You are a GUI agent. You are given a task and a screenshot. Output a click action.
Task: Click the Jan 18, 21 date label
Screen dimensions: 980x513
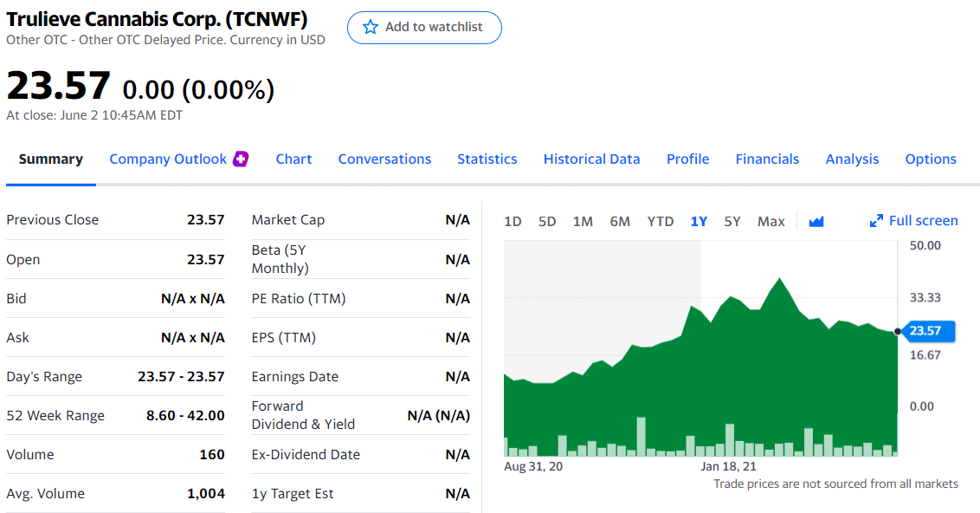(x=728, y=466)
